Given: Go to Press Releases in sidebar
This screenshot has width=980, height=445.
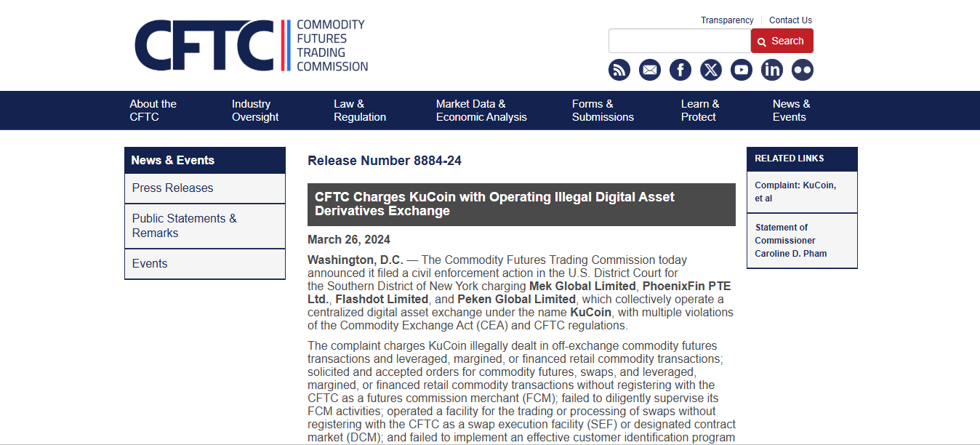Looking at the screenshot, I should 205,188.
